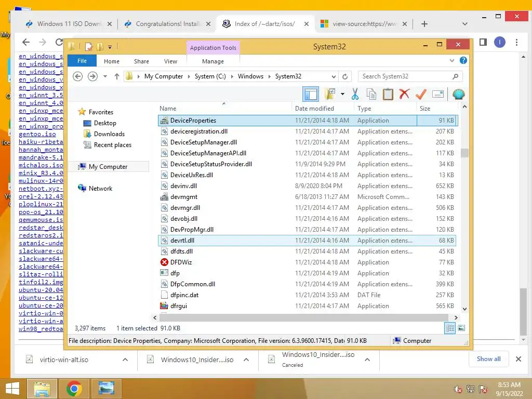The height and width of the screenshot is (399, 532).
Task: Select the DFDWiz application file
Action: pos(307,262)
